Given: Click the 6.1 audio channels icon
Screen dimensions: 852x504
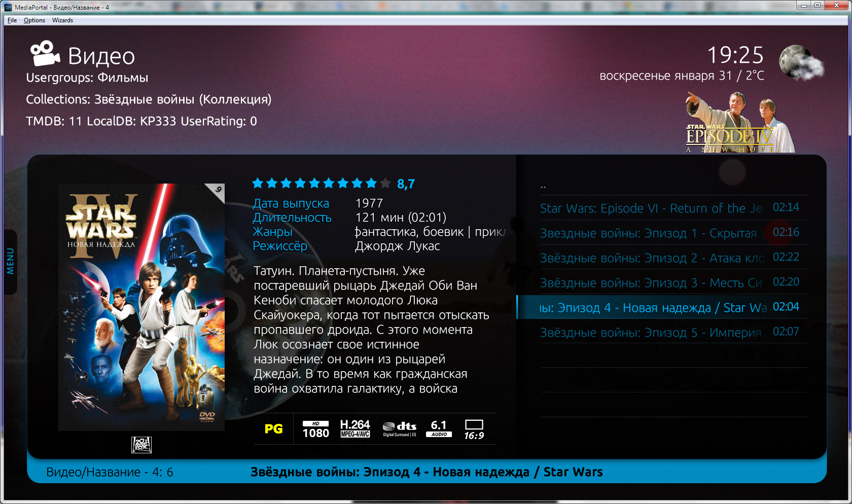Looking at the screenshot, I should point(439,429).
